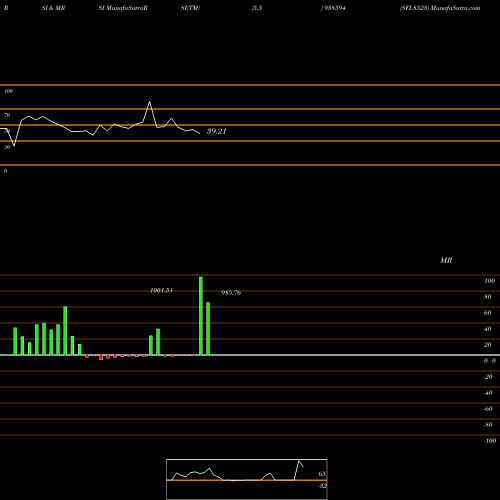
Task: Click the -60 label on MR axis
Action: (x=488, y=409)
